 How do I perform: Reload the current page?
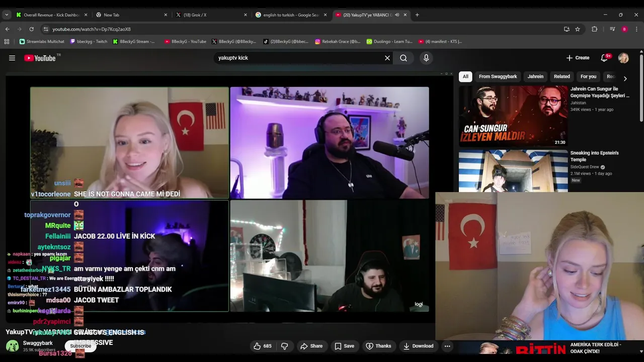(31, 29)
